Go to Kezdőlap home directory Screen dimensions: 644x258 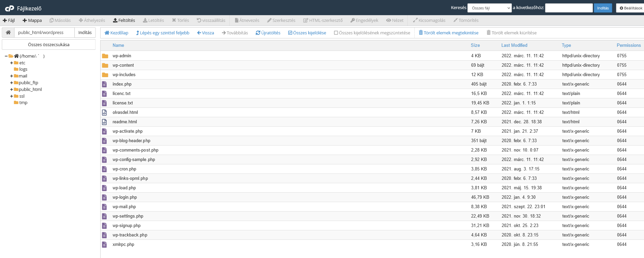pos(116,33)
